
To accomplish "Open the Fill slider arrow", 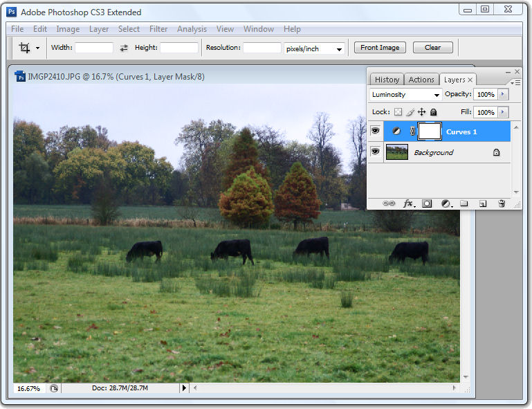I will (x=503, y=112).
